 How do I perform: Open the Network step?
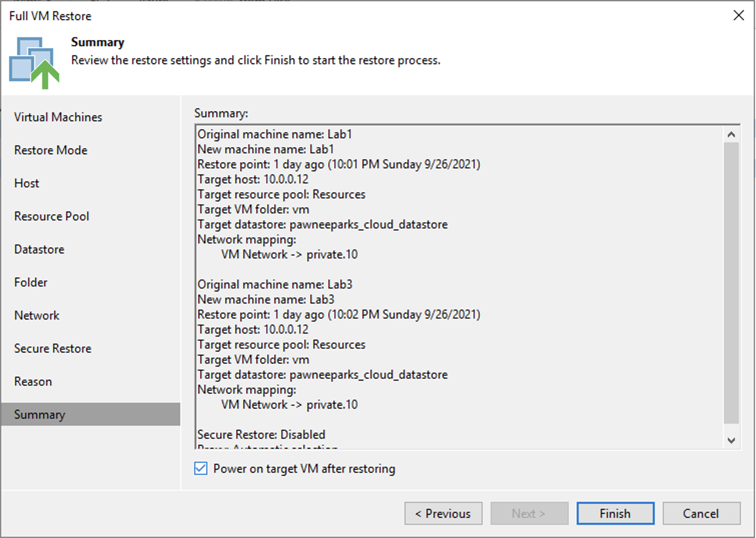click(x=37, y=315)
